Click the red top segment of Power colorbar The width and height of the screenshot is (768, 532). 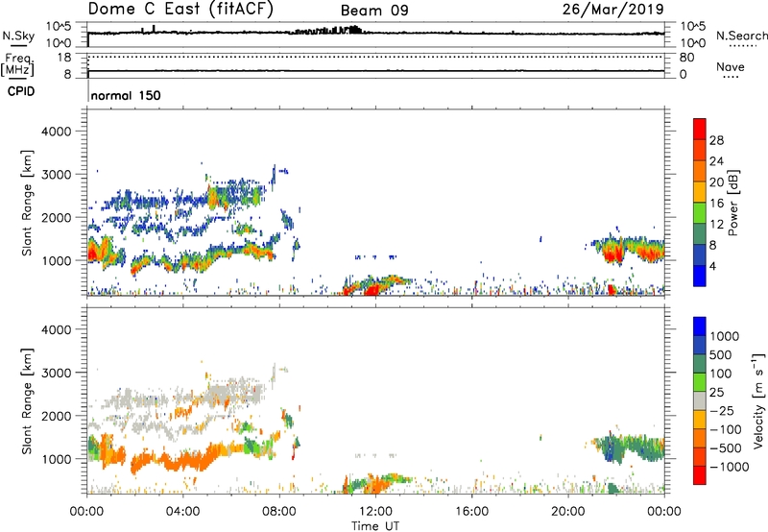click(700, 129)
